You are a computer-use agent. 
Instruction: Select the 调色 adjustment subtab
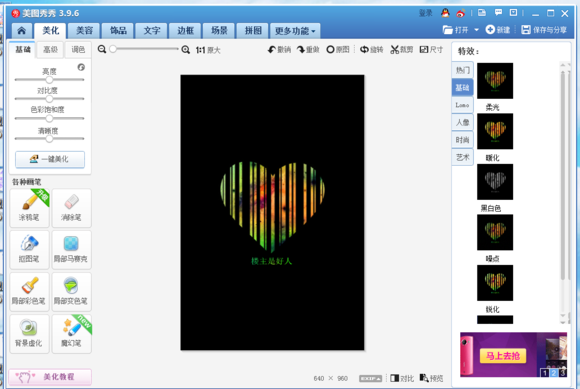coord(78,50)
